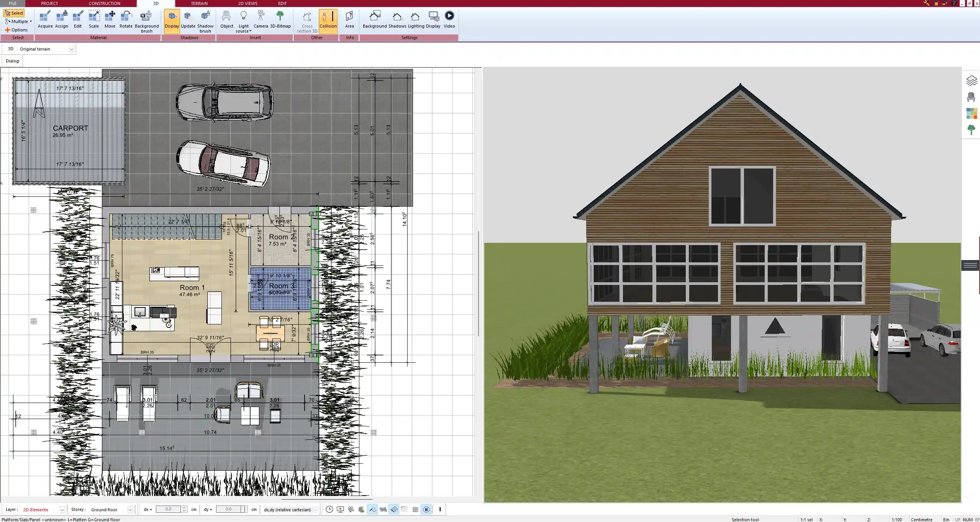The height and width of the screenshot is (522, 980).
Task: Open Background settings
Action: [x=375, y=20]
